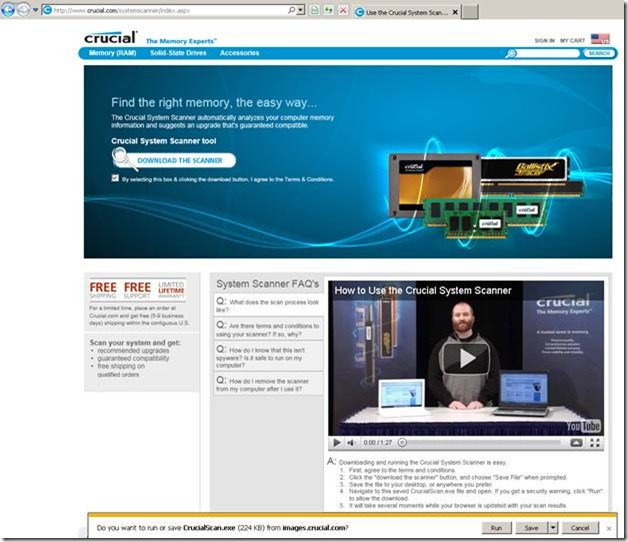
Task: Click the video player's small play button
Action: [x=337, y=443]
